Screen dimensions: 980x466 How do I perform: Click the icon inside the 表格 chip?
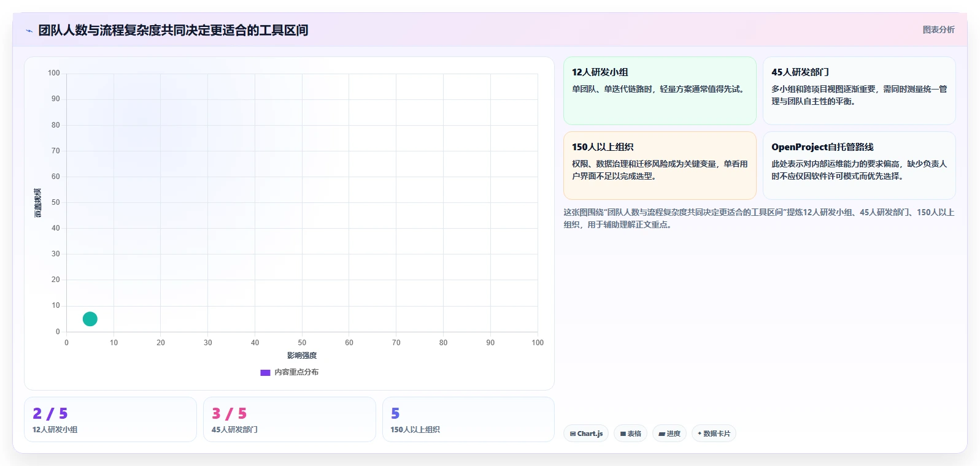coord(623,434)
